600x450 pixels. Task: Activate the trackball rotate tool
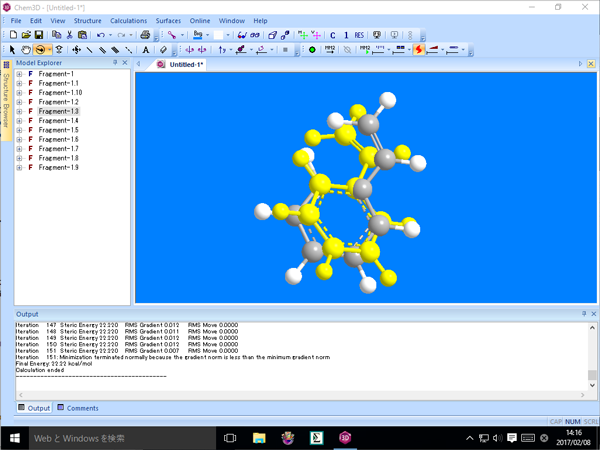40,49
